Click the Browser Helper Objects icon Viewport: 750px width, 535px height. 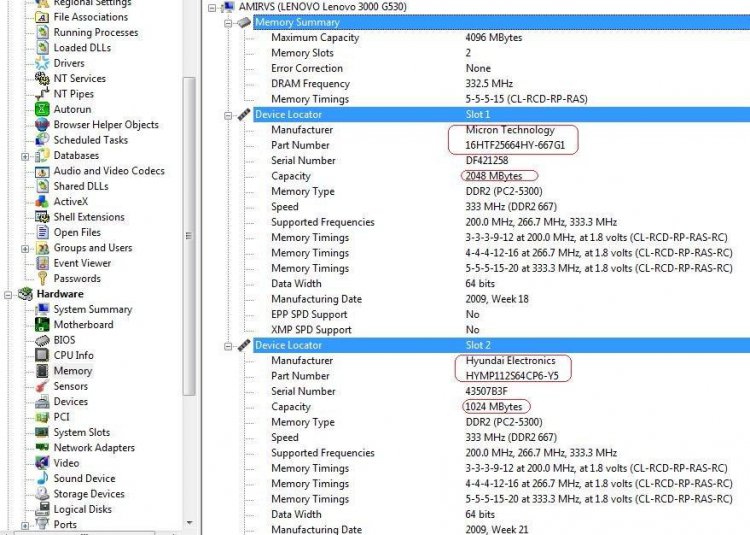[x=42, y=125]
